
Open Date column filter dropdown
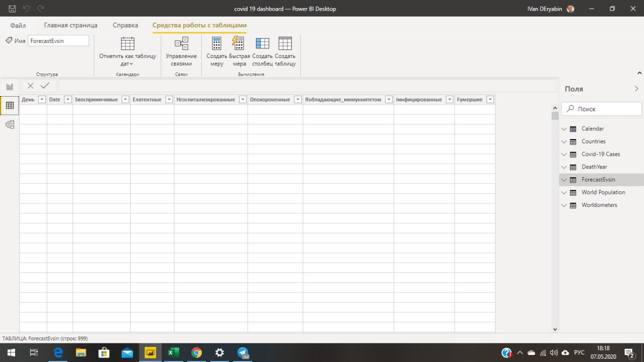pyautogui.click(x=67, y=100)
